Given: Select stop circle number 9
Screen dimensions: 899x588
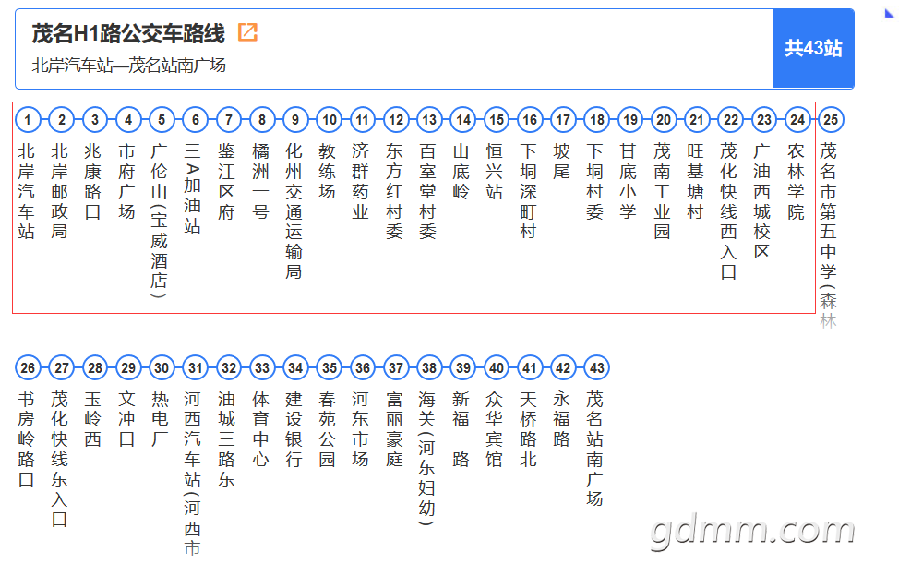Looking at the screenshot, I should click(x=295, y=120).
